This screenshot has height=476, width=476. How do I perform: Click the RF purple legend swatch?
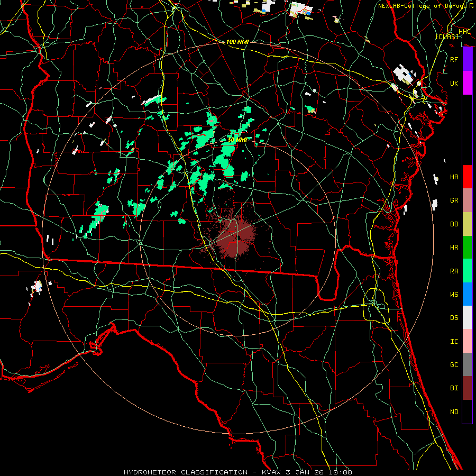(467, 59)
